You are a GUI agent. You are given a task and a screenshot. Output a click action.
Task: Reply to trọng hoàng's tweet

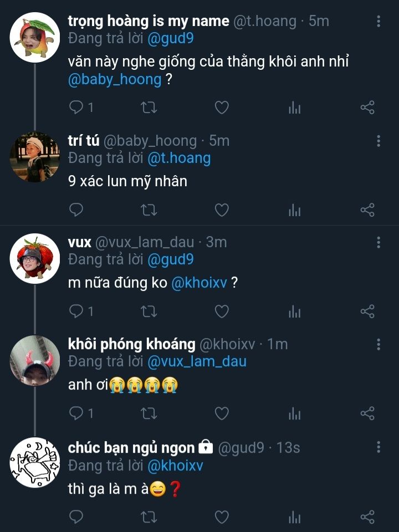click(x=76, y=107)
